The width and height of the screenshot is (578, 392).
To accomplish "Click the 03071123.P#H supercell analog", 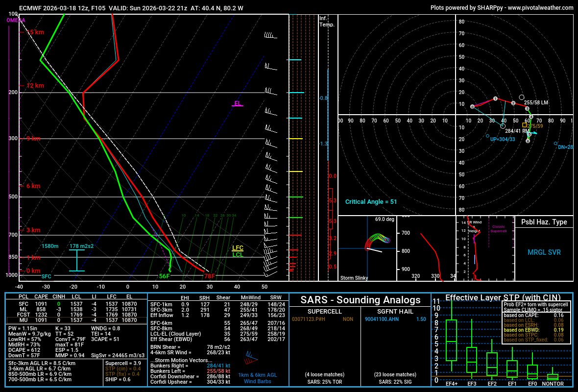I will (309, 319).
